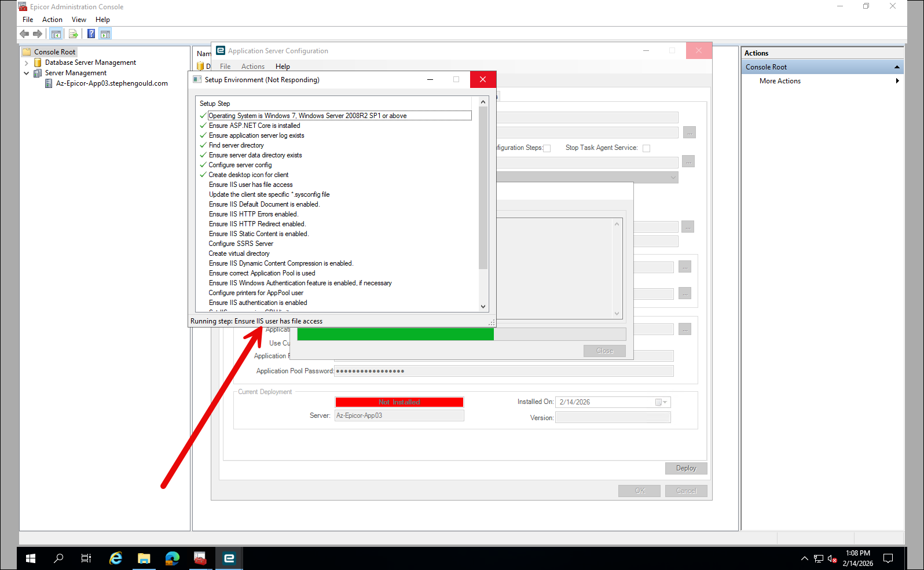Open the notification center icon on the taskbar
924x570 pixels.
coord(888,558)
